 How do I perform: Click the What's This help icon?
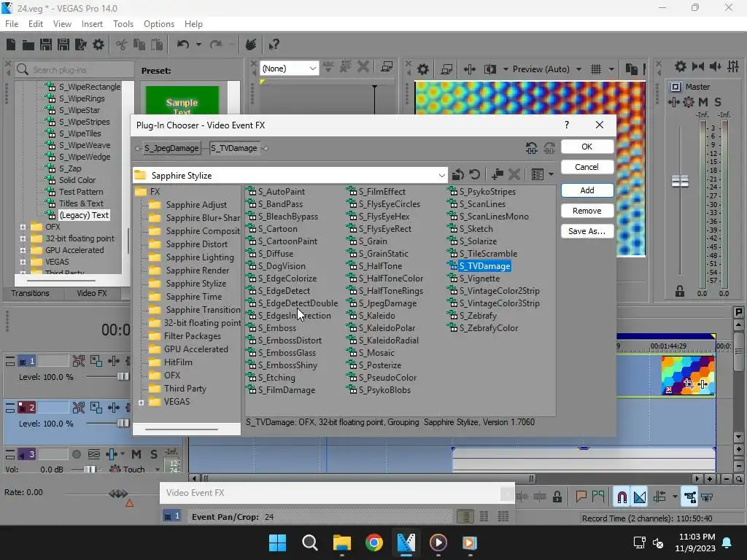pos(274,44)
